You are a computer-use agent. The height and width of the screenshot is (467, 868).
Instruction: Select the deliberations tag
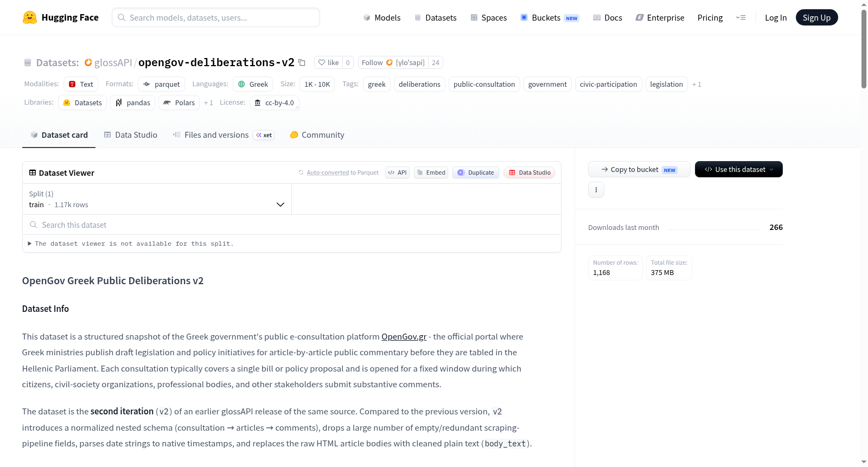coord(419,84)
